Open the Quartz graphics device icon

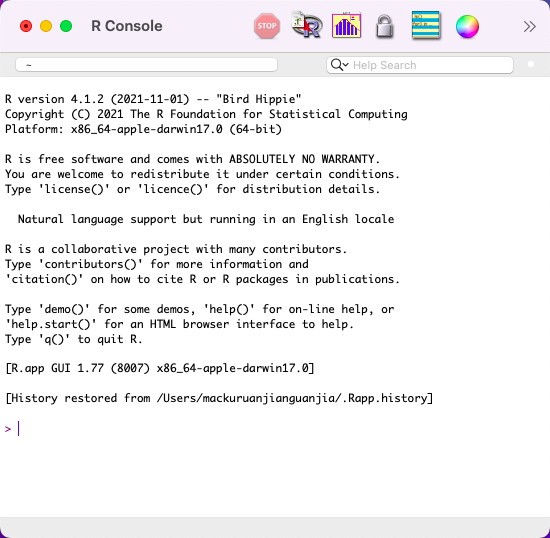pyautogui.click(x=346, y=25)
